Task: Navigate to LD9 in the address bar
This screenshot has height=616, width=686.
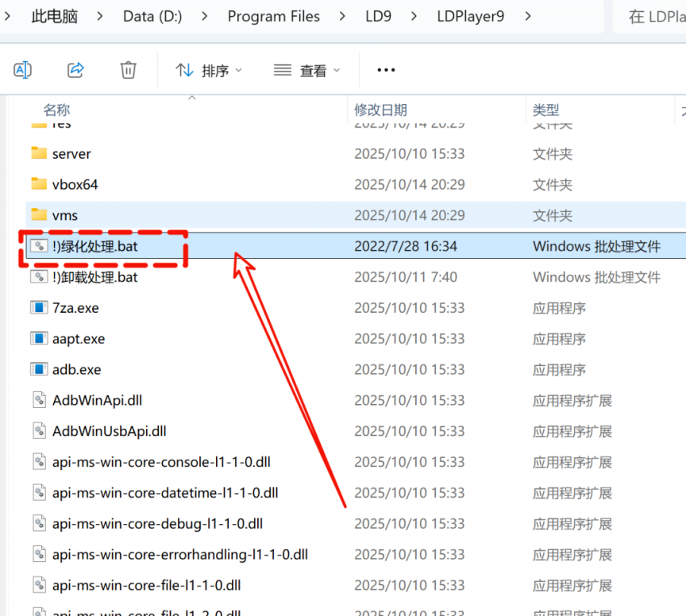Action: 377,16
